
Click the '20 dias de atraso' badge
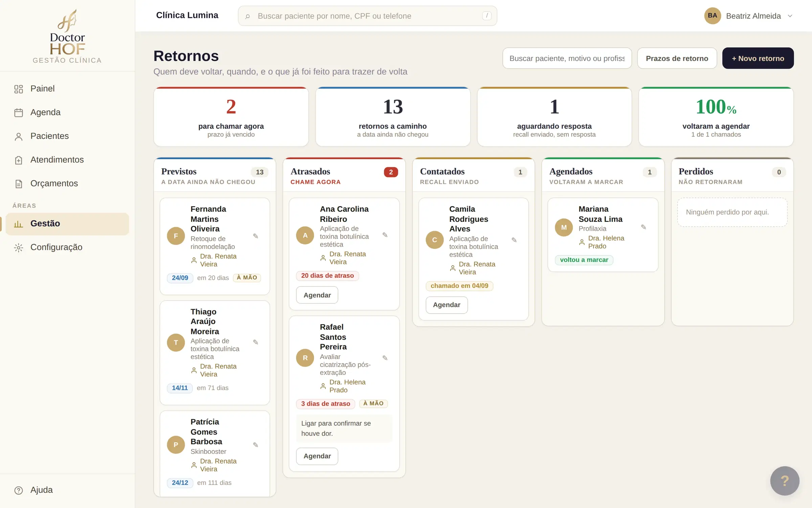coord(328,276)
